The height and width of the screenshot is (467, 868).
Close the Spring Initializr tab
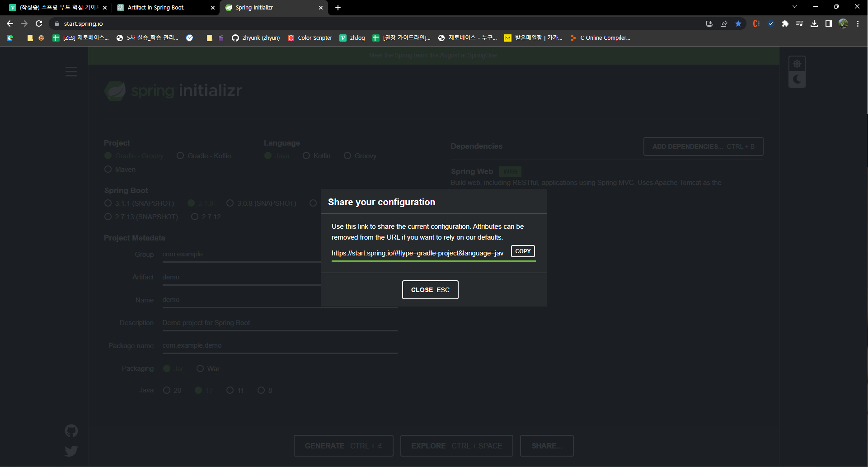point(321,8)
